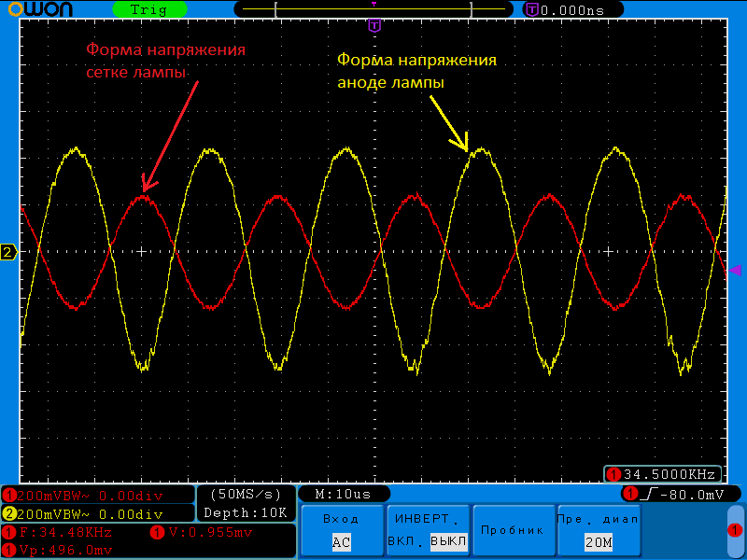Click the OWON logo
The height and width of the screenshot is (560, 747).
pos(40,9)
